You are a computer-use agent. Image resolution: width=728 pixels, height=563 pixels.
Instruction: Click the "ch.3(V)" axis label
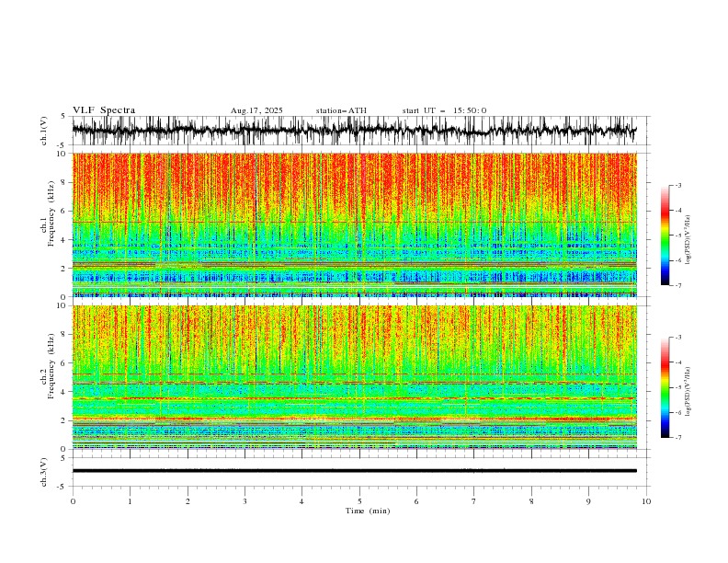[44, 472]
